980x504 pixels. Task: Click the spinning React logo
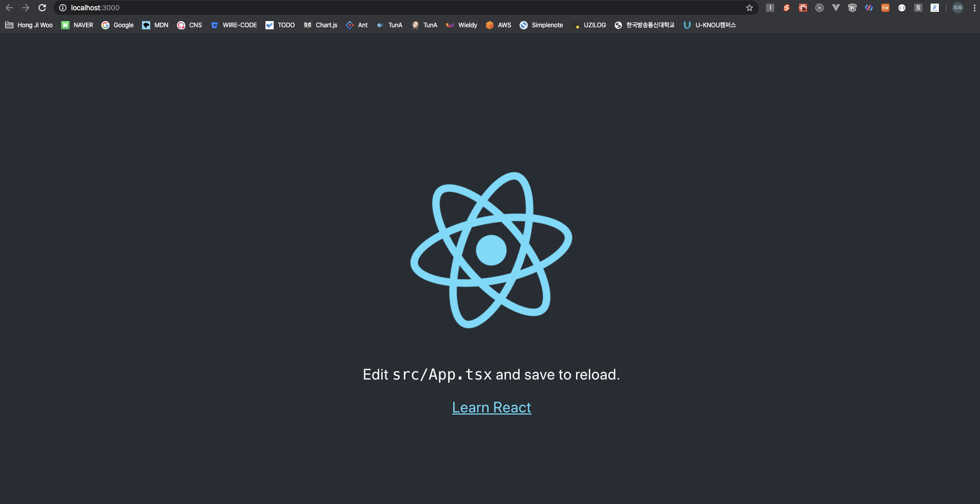click(x=491, y=250)
